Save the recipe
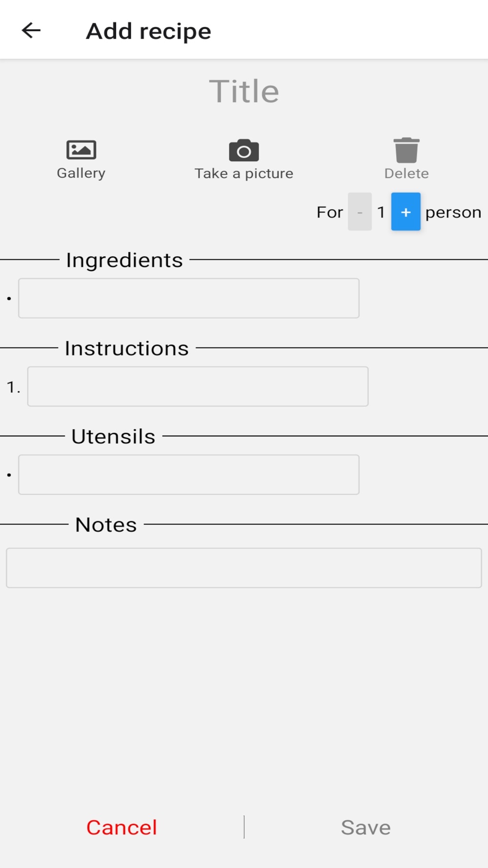The height and width of the screenshot is (868, 488). tap(366, 827)
